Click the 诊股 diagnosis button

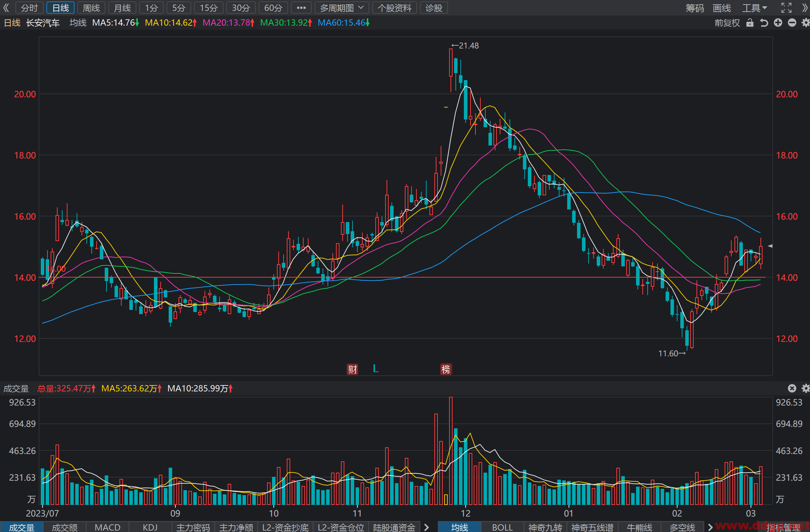click(x=434, y=8)
